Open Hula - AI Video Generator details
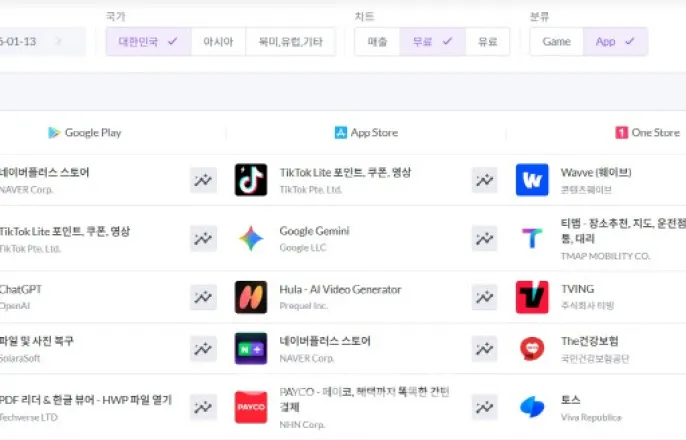Viewport: 686px width, 440px height. [340, 290]
